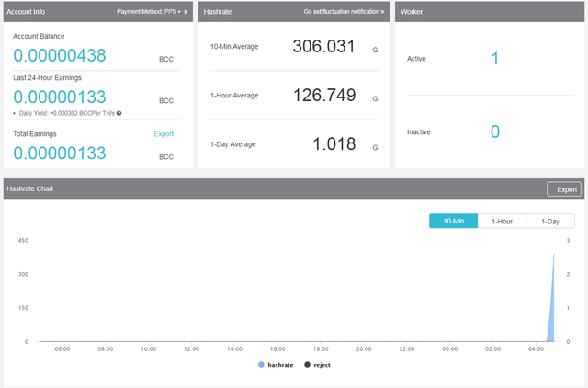The height and width of the screenshot is (388, 588).
Task: Click the Active worker count
Action: pos(494,59)
